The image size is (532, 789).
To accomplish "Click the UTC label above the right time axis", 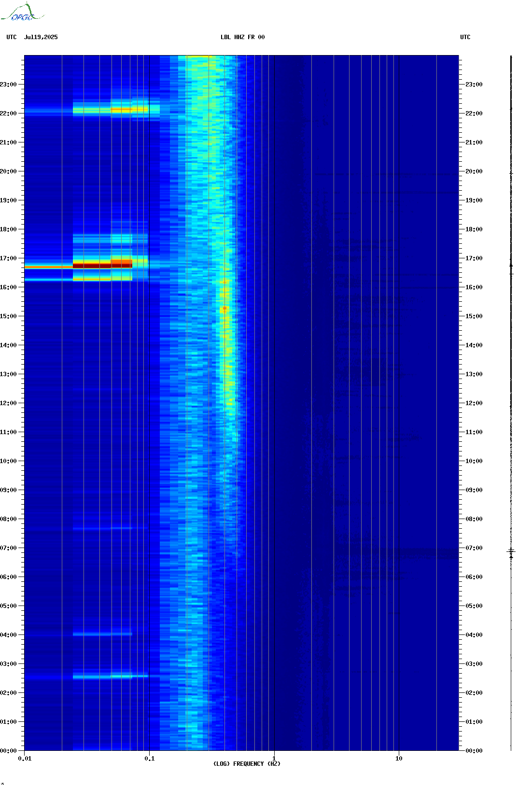I will pyautogui.click(x=465, y=37).
